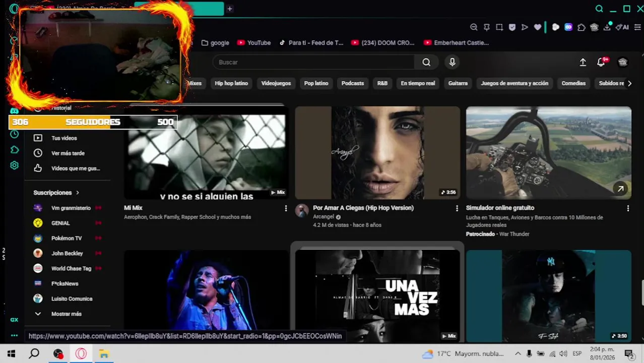Select the Hip hop latino chip
Viewport: 644px width, 363px height.
[231, 83]
